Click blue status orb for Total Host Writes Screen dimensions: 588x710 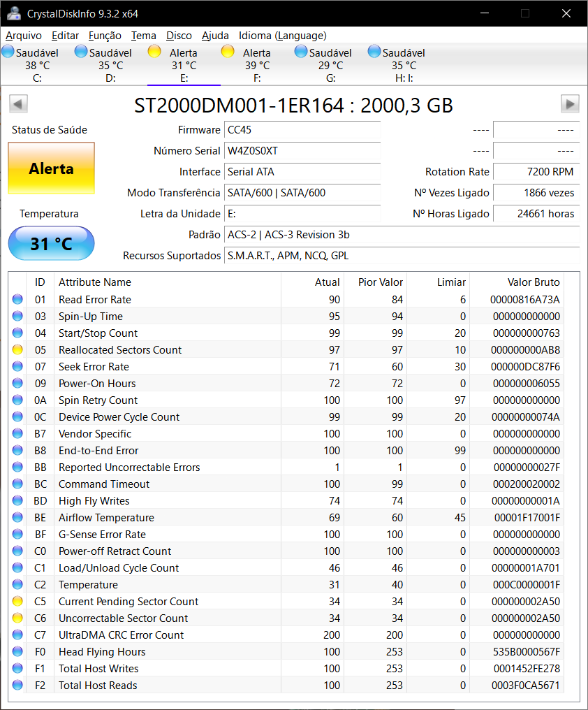tap(17, 668)
